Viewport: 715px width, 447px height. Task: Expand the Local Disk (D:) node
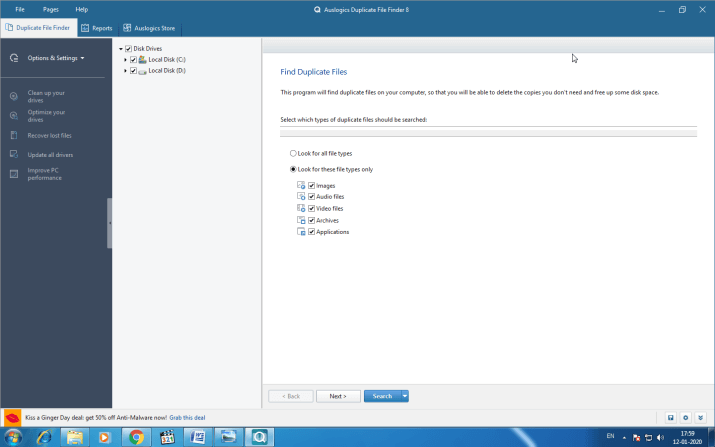pyautogui.click(x=125, y=71)
